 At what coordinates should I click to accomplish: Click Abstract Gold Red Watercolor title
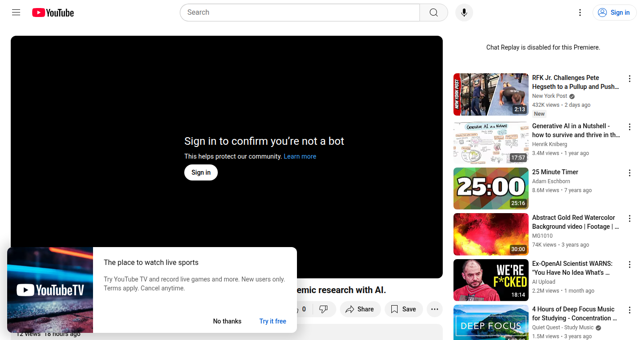[x=576, y=222]
